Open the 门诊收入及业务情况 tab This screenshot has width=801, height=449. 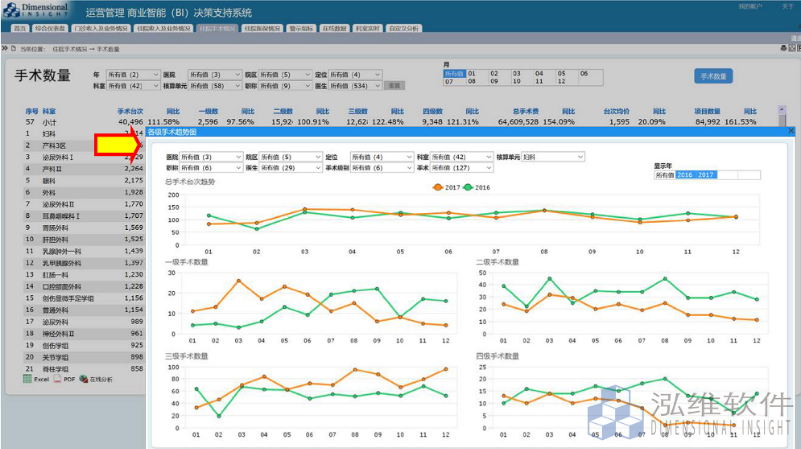coord(101,29)
